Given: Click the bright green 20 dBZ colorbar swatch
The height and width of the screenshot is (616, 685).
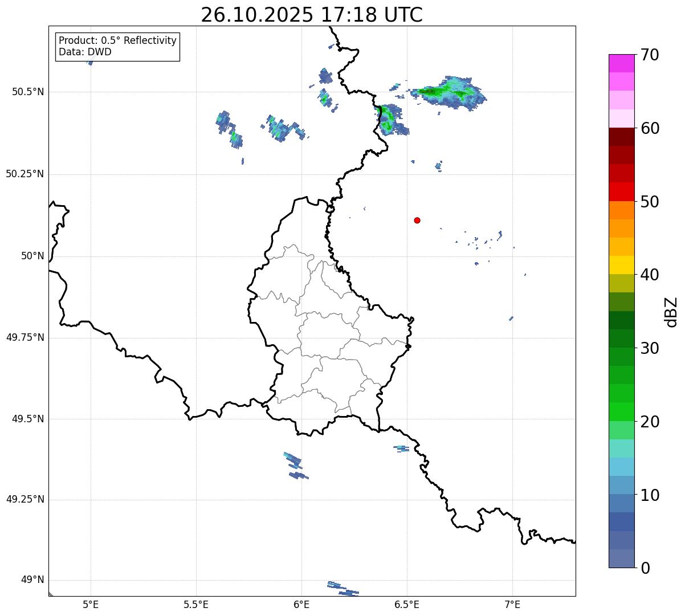Looking at the screenshot, I should [622, 412].
